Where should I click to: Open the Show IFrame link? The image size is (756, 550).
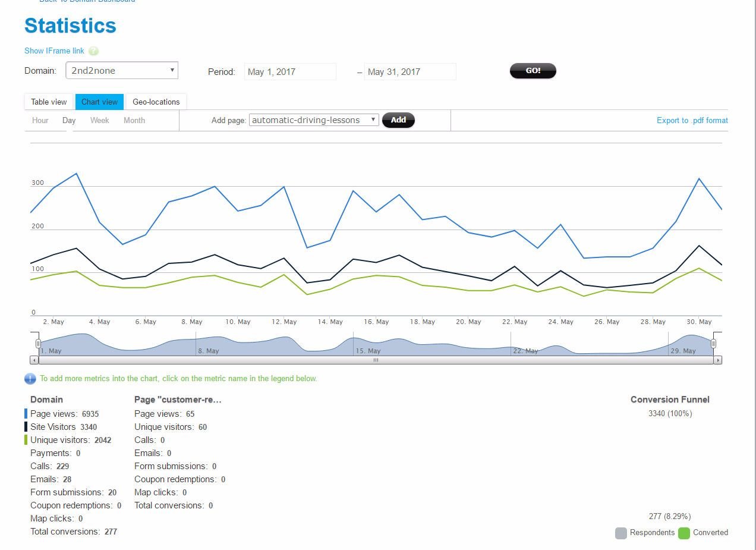click(x=55, y=51)
